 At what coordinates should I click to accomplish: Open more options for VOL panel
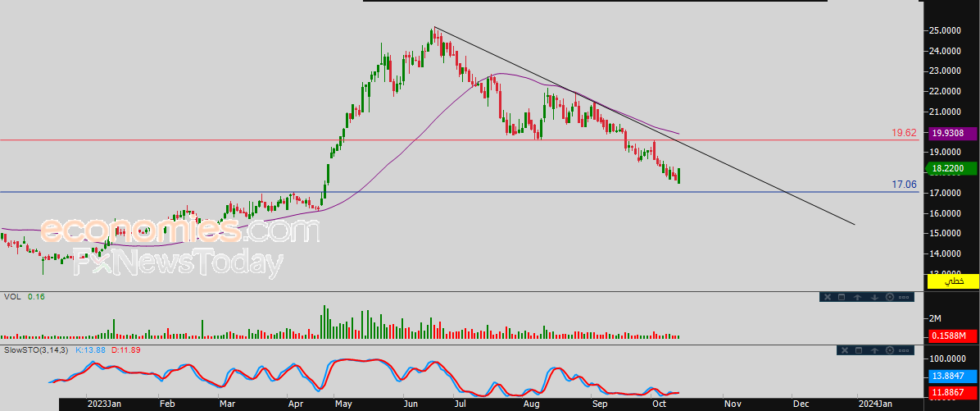[905, 297]
